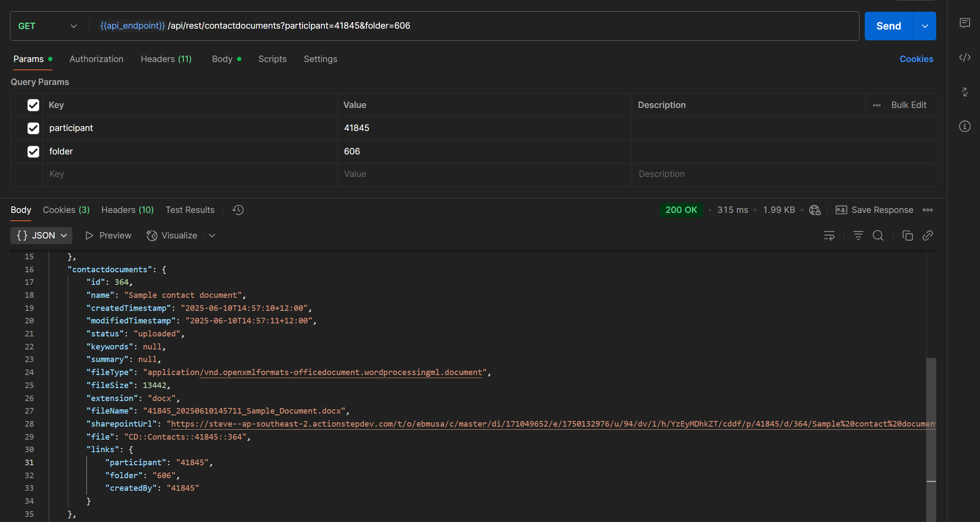Image resolution: width=980 pixels, height=522 pixels.
Task: Click the Visualize sparkle icon
Action: pos(152,235)
